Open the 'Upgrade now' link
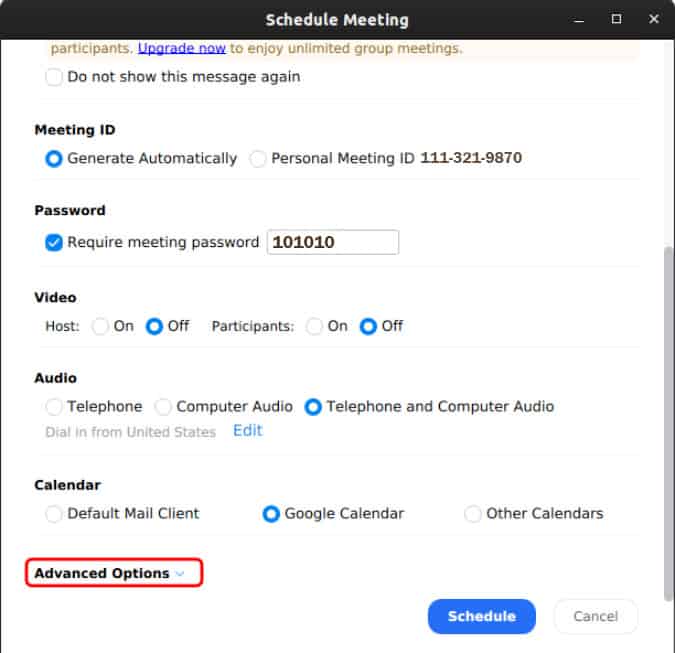 (182, 48)
